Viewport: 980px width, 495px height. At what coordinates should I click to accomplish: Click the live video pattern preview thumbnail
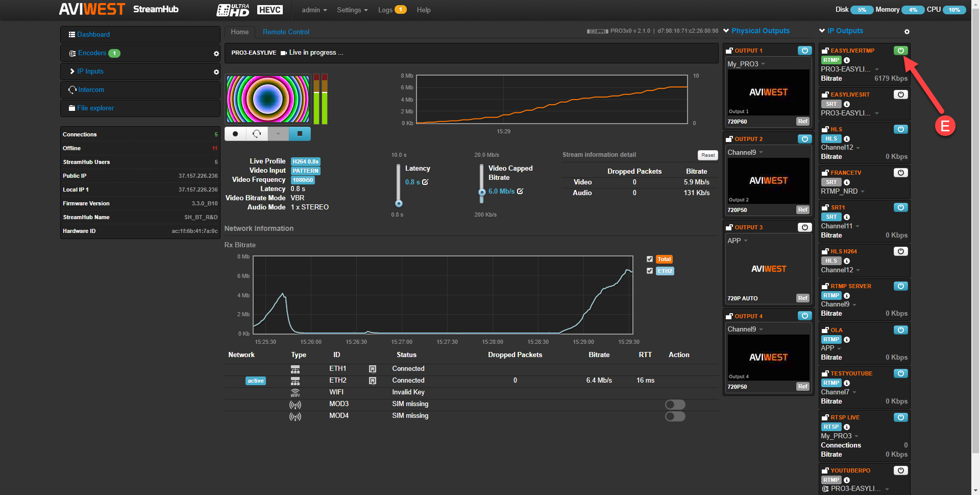[x=268, y=99]
